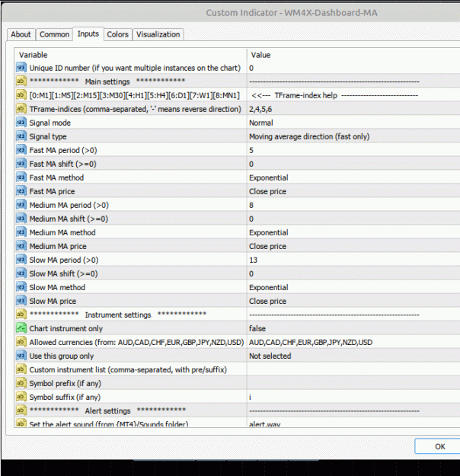Click the ab icon beside Custom instrument list
The image size is (460, 476).
pyautogui.click(x=21, y=369)
